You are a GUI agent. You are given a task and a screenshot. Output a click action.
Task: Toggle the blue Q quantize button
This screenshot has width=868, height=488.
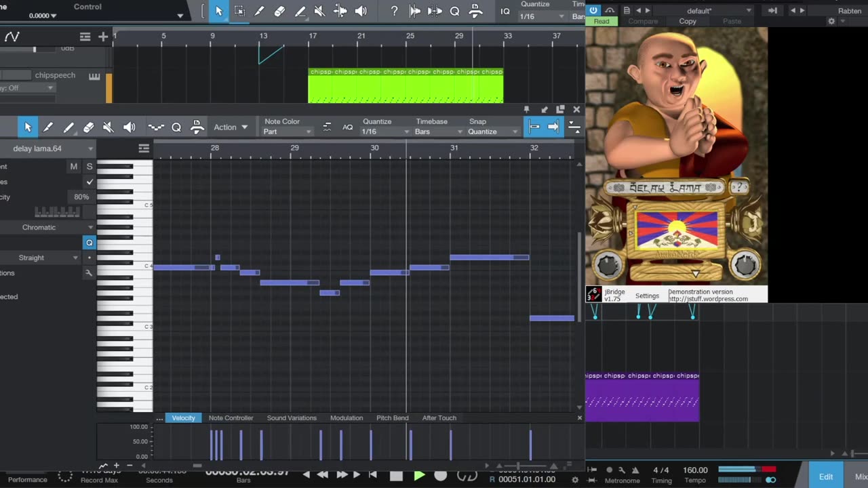click(x=89, y=242)
